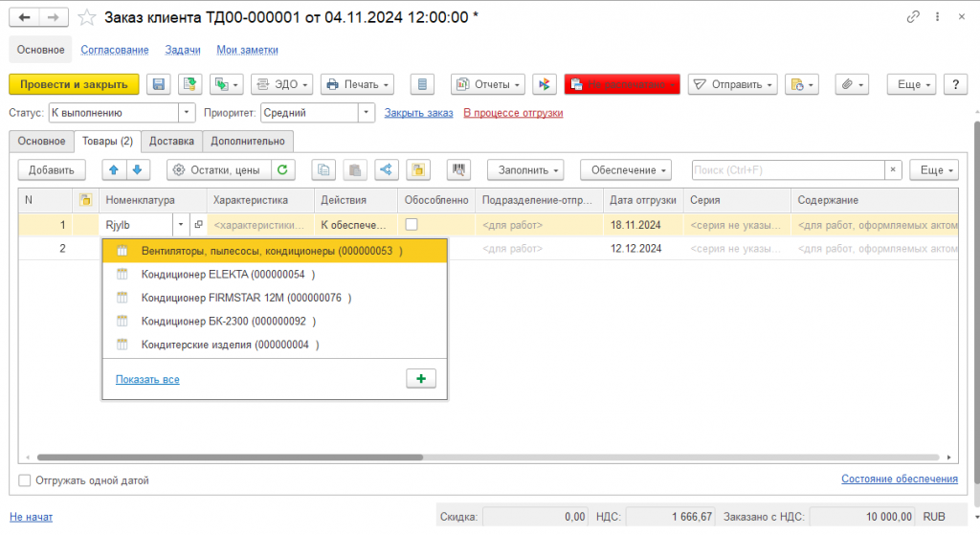Click the question mark help button
The image size is (980, 535).
point(956,84)
